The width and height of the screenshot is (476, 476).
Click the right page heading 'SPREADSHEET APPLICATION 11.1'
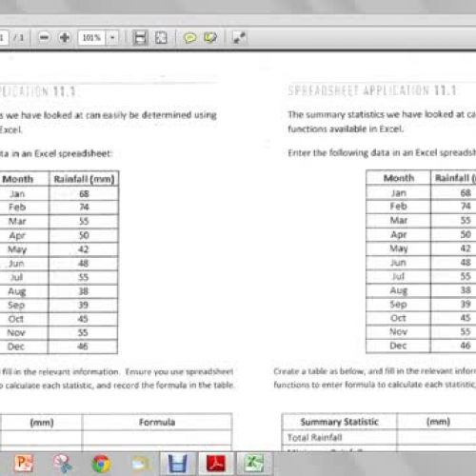(x=372, y=90)
